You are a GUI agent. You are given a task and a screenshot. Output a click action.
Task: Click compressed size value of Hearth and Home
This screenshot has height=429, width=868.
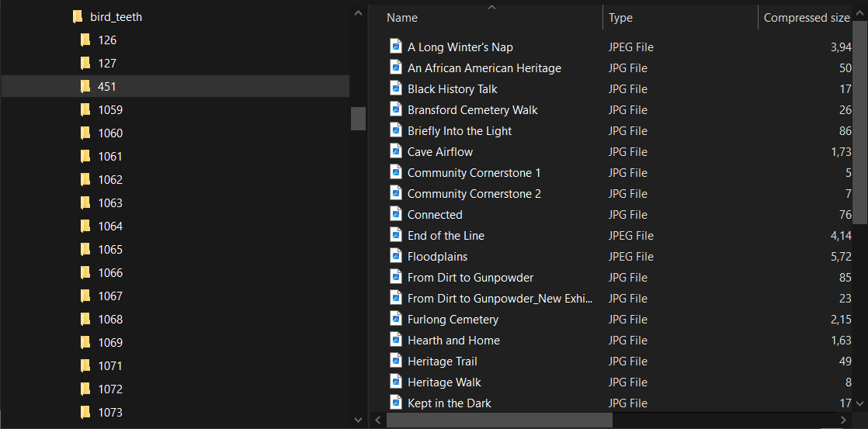(x=842, y=341)
